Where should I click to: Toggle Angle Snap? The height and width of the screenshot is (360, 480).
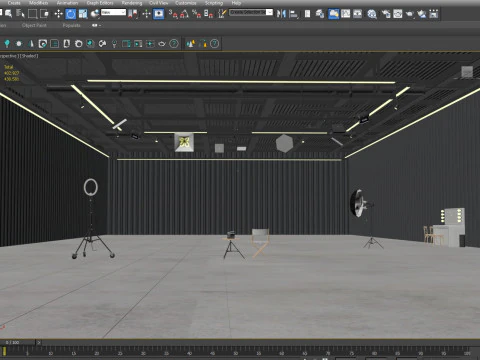184,14
